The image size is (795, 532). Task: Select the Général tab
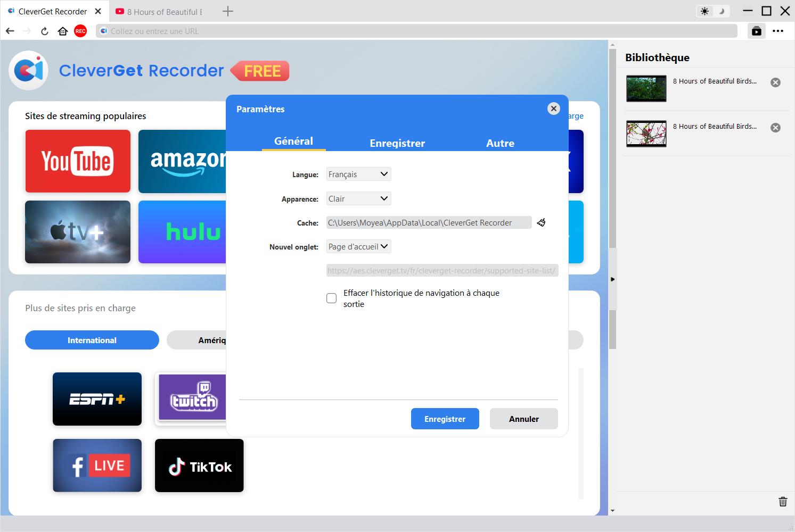[293, 141]
